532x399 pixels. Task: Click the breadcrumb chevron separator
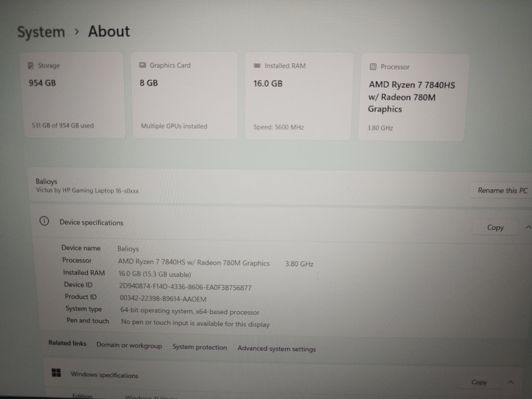tap(76, 32)
